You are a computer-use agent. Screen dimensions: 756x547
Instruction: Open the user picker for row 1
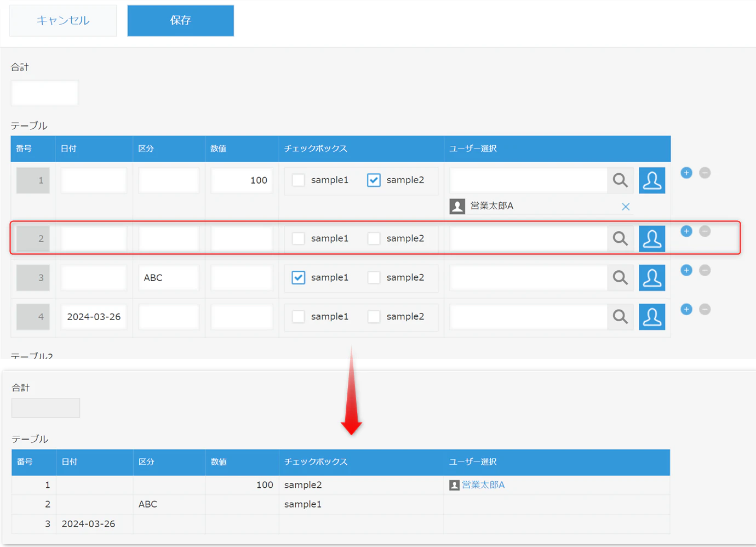(652, 180)
